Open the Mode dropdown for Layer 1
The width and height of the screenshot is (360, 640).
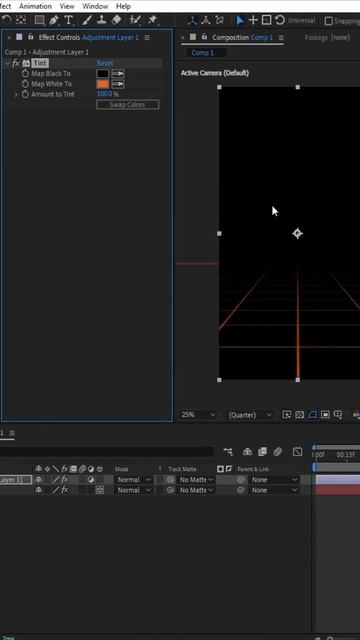[134, 480]
